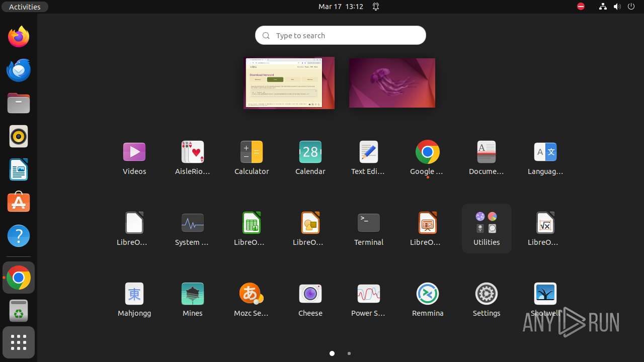Screen dimensions: 644x362
Task: Launch System Monitor
Action: 193,229
